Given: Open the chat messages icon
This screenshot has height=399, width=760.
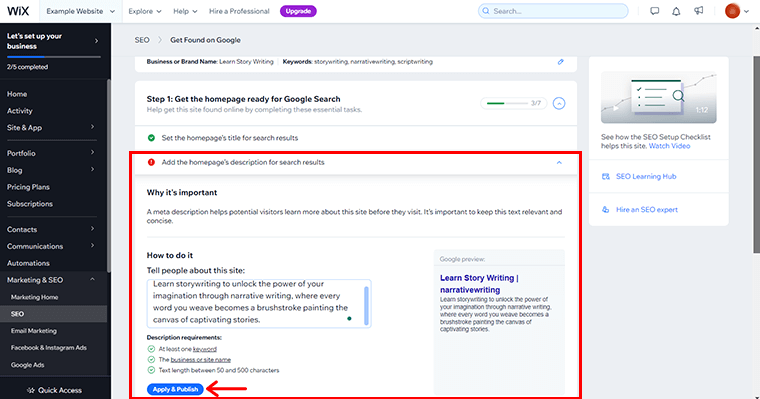Looking at the screenshot, I should pyautogui.click(x=654, y=11).
